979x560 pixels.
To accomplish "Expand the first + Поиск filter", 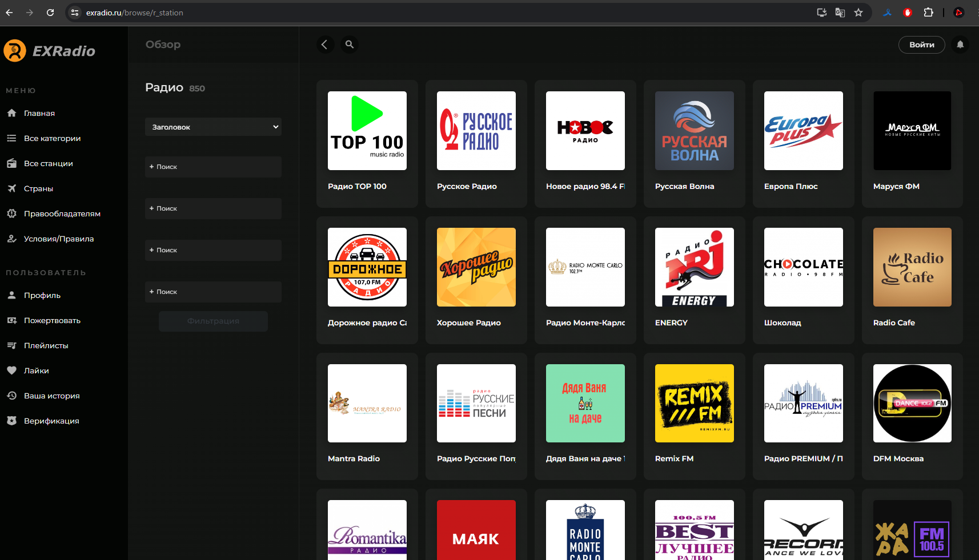I will click(x=213, y=167).
